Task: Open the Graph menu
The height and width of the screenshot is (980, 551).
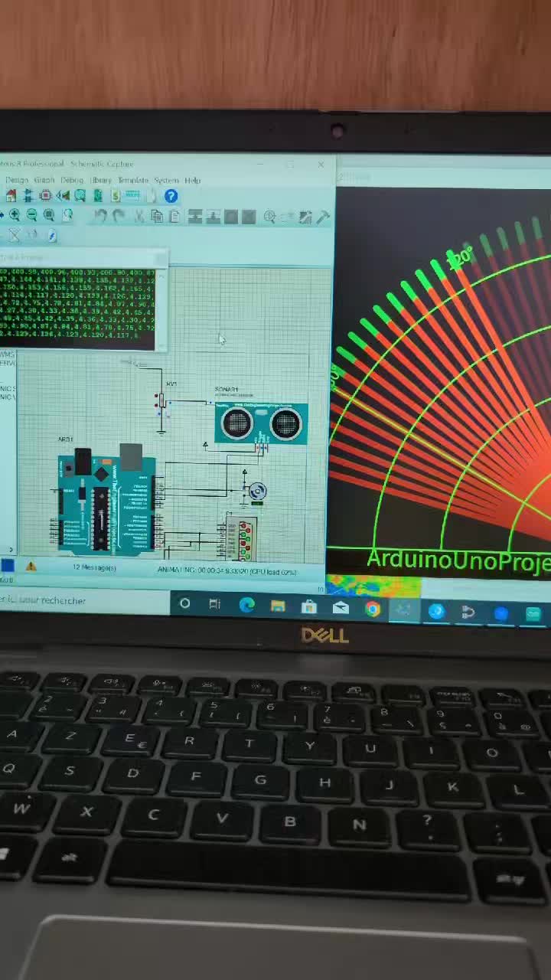Action: click(44, 180)
